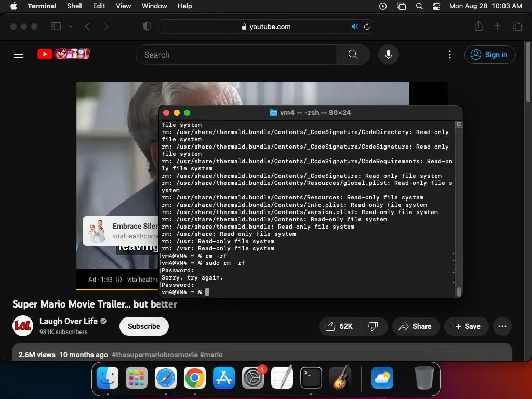
Task: Open Trash from the Dock
Action: click(x=424, y=378)
